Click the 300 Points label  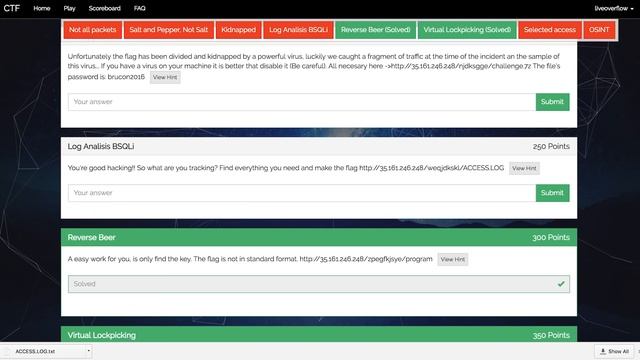(551, 238)
